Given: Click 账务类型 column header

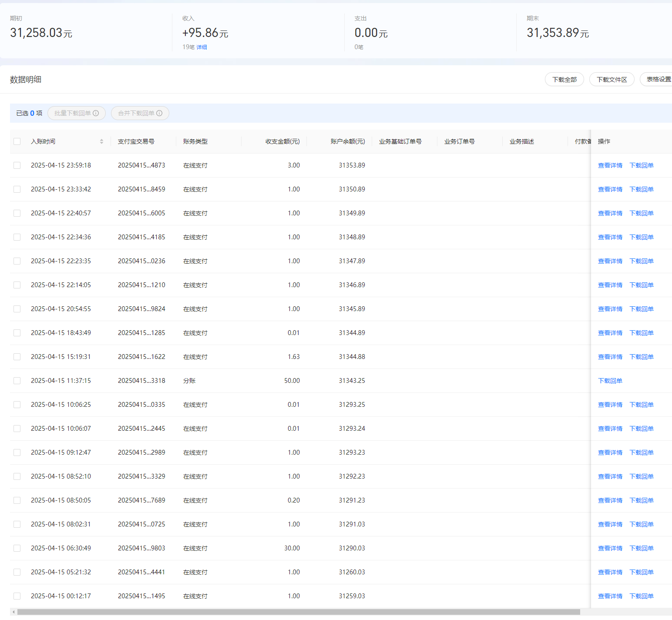Looking at the screenshot, I should point(195,141).
